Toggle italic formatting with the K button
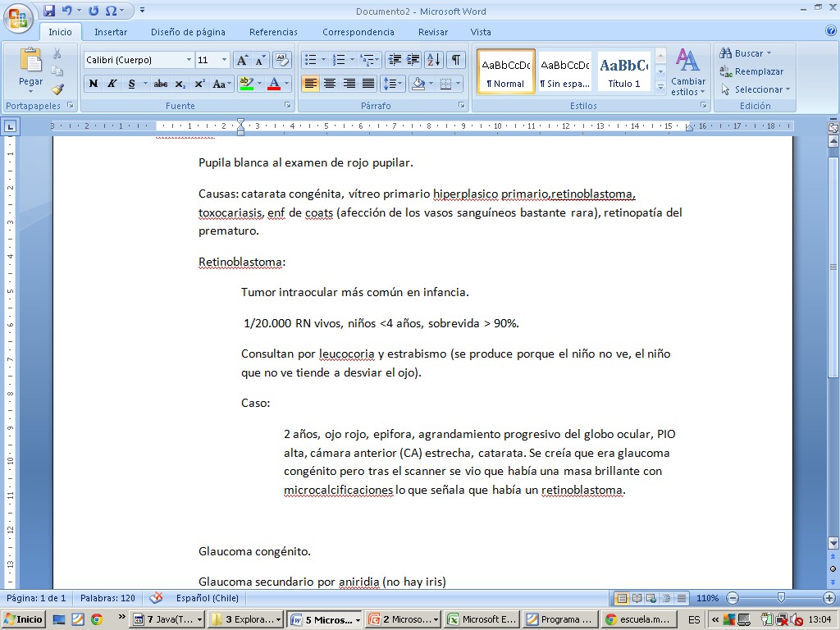This screenshot has width=840, height=630. tap(112, 84)
